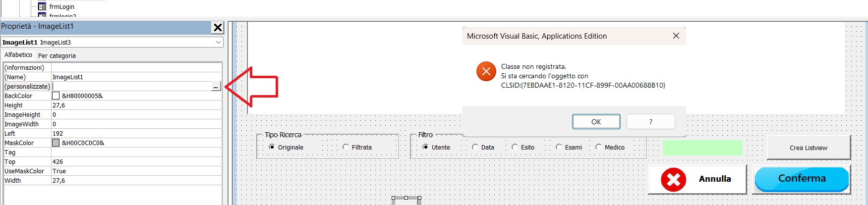This screenshot has width=868, height=205.
Task: Open the ImageList1 object dropdown
Action: coord(218,43)
